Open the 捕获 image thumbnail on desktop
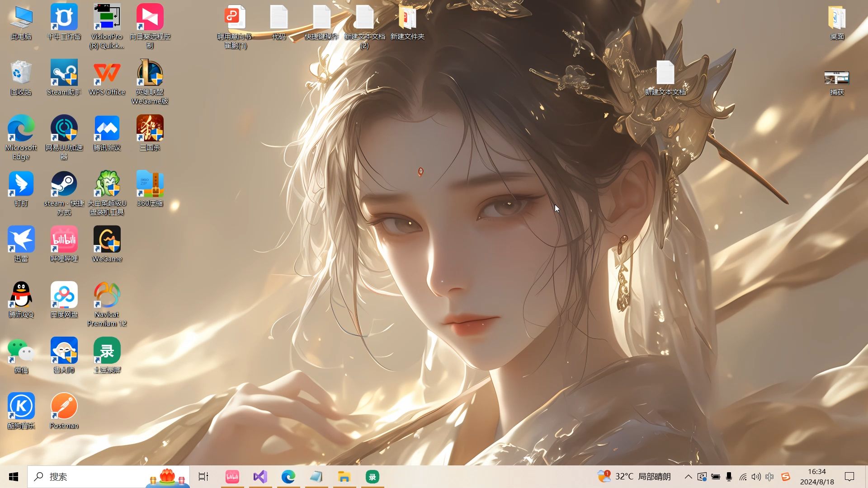The image size is (868, 488). (x=836, y=79)
